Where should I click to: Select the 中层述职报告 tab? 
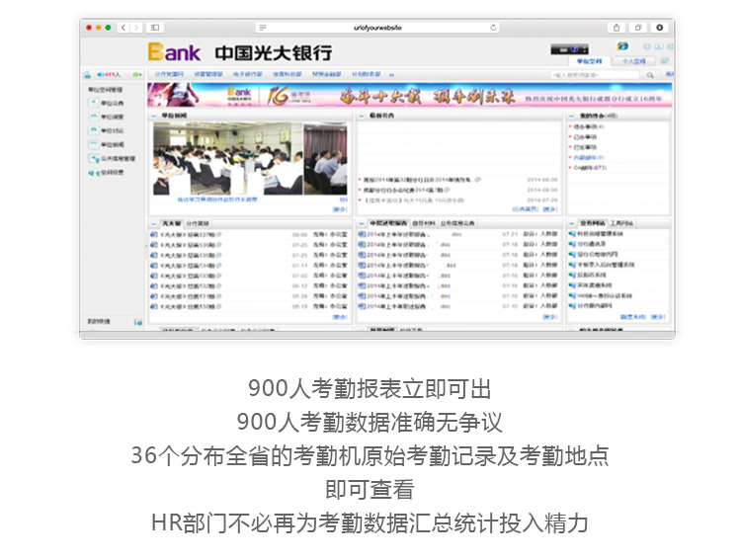tap(388, 223)
